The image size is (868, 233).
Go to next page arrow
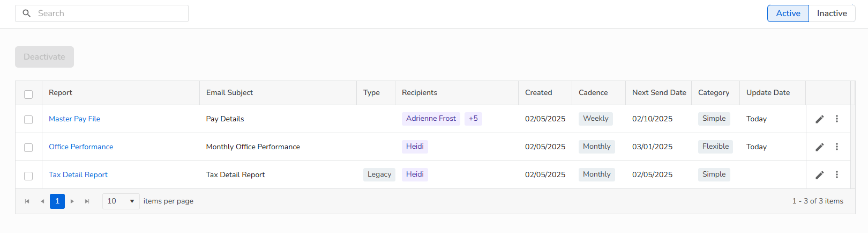coord(72,201)
